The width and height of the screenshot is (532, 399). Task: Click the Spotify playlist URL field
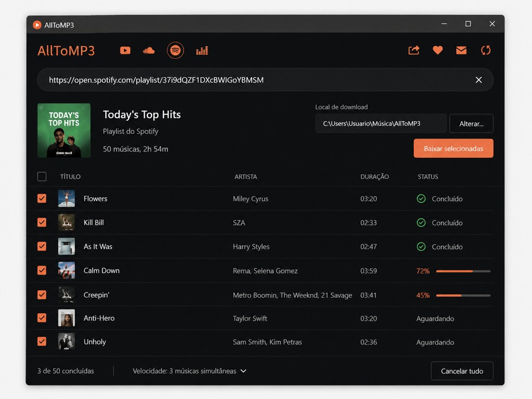point(265,80)
